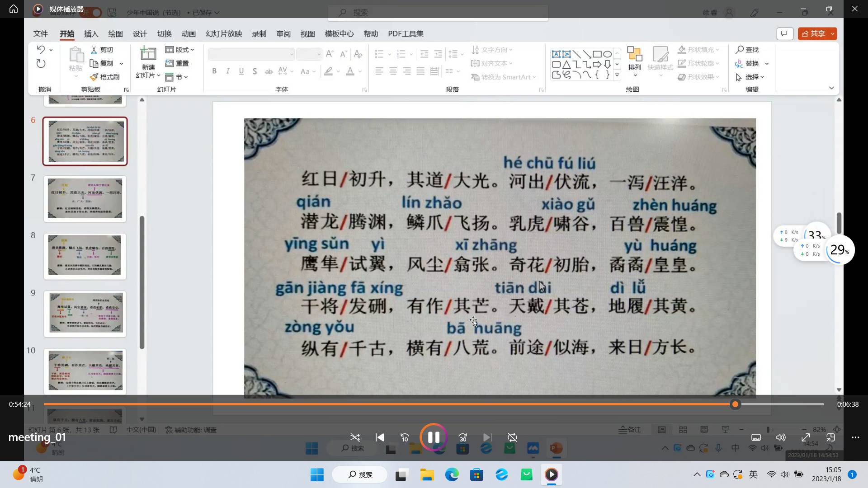Toggle underline formatting
The width and height of the screenshot is (868, 488).
click(241, 71)
